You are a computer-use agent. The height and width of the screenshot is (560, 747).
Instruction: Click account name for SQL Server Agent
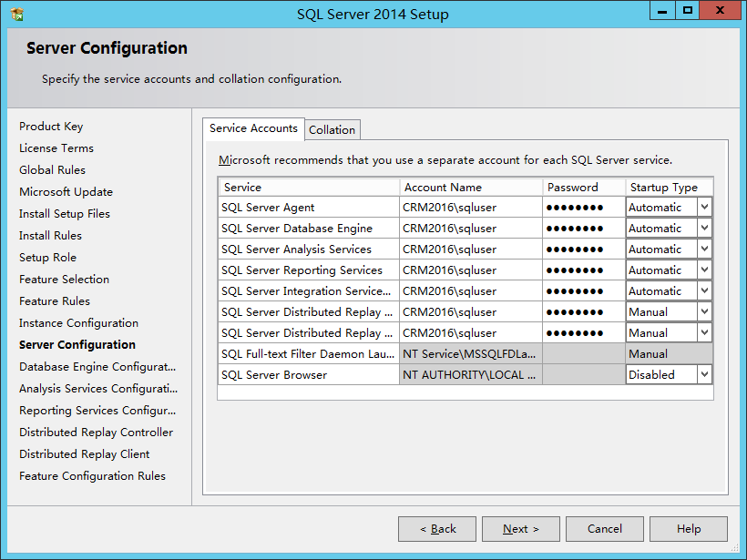(x=471, y=207)
